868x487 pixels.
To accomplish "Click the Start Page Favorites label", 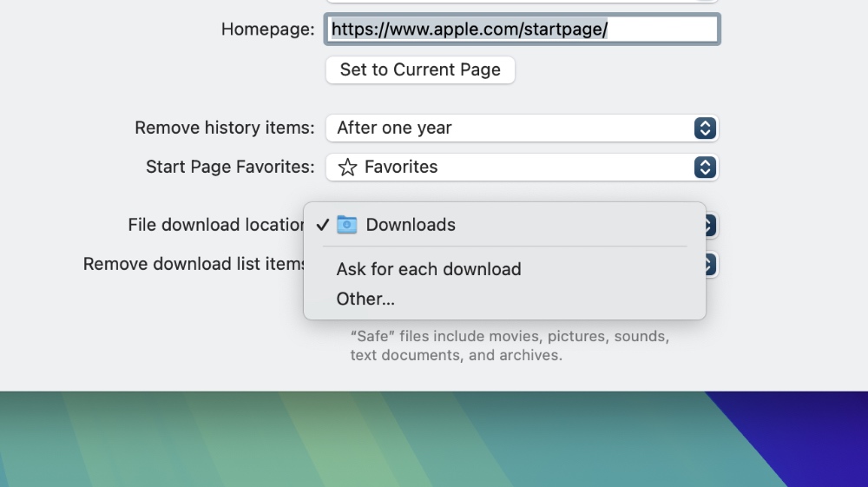I will (x=230, y=168).
